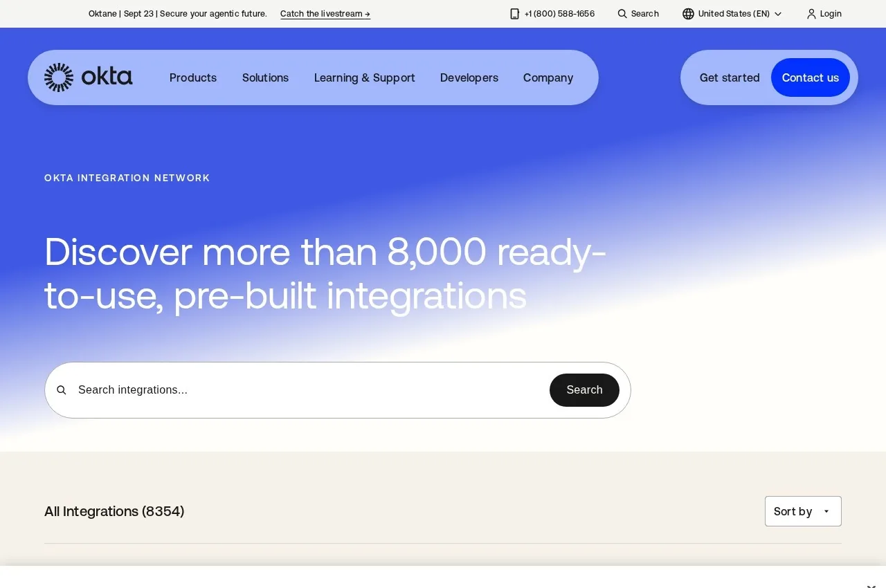The image size is (886, 588).
Task: Click the Get started button
Action: tap(730, 77)
